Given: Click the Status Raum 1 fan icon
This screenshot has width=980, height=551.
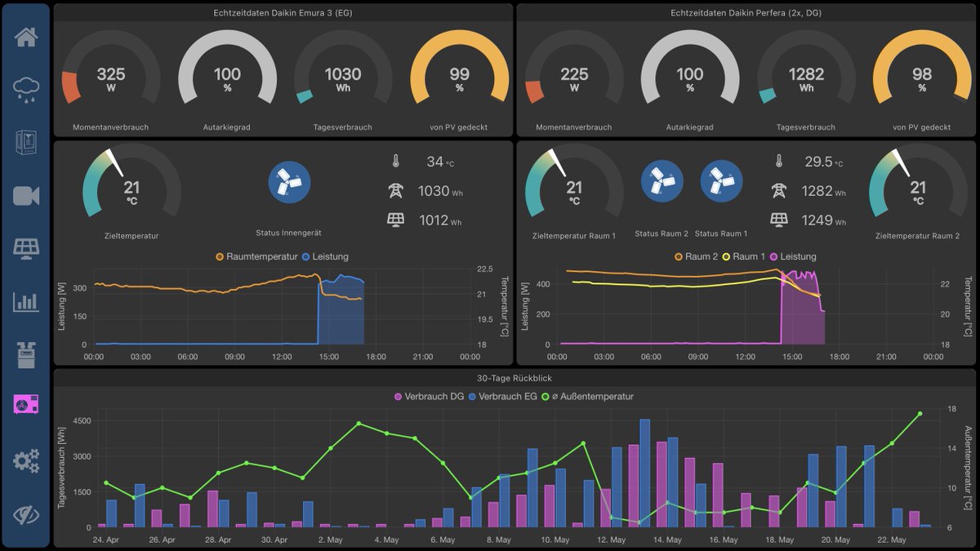Looking at the screenshot, I should point(722,182).
